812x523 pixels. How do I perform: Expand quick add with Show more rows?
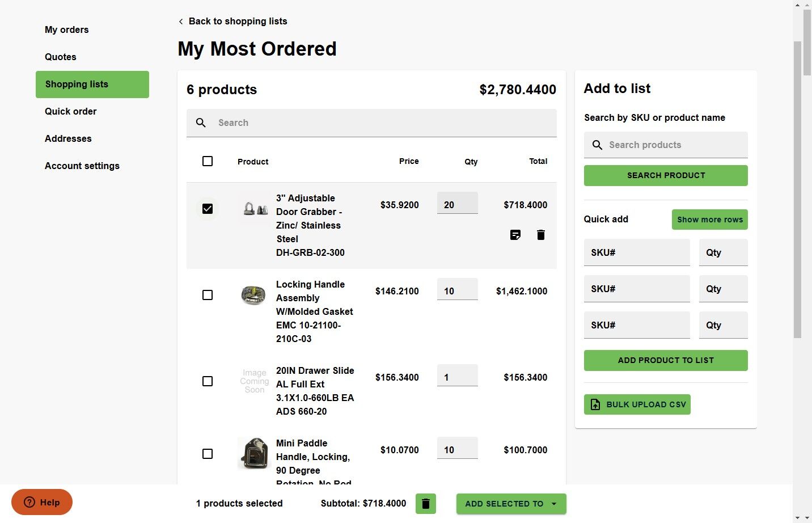click(709, 220)
